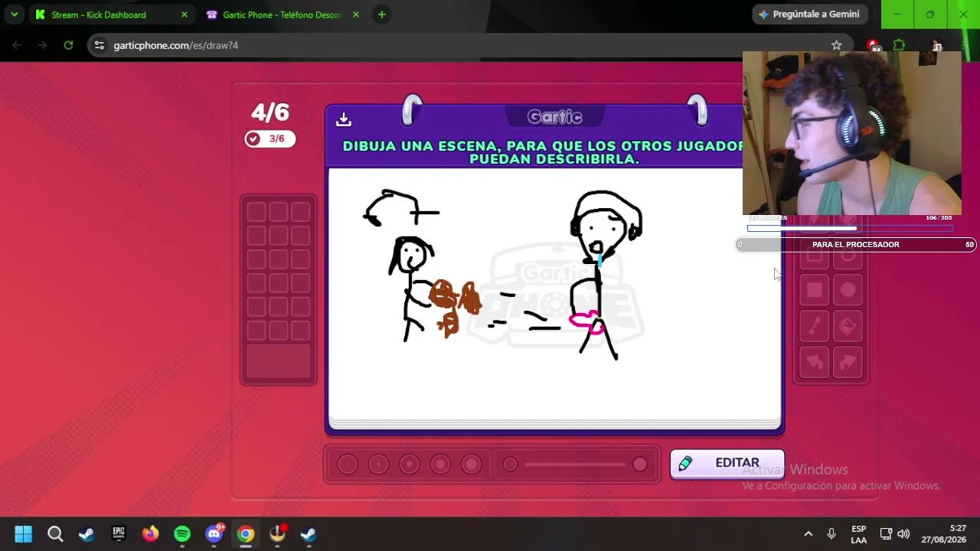
Task: Choose the medium brush size
Action: [410, 465]
